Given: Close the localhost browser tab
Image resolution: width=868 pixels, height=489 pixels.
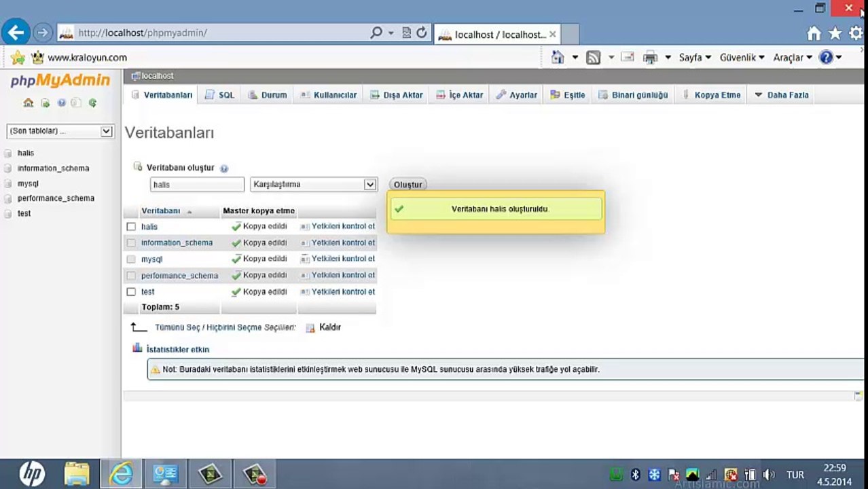Looking at the screenshot, I should pos(552,34).
